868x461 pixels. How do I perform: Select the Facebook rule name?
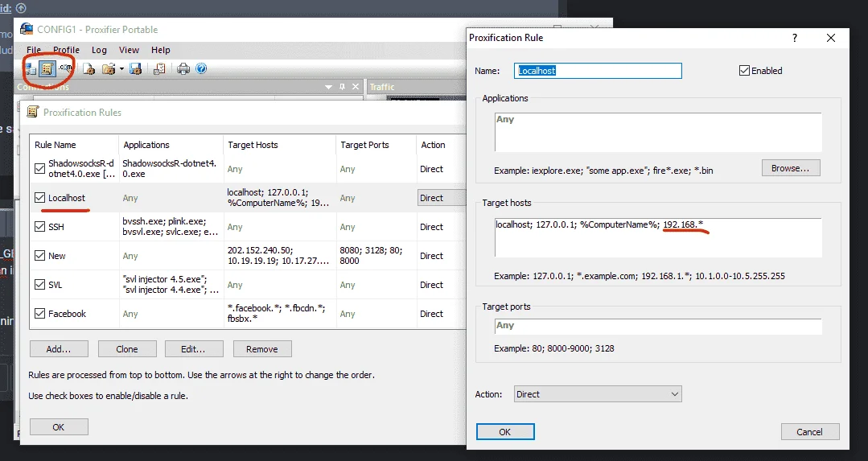[x=67, y=314]
